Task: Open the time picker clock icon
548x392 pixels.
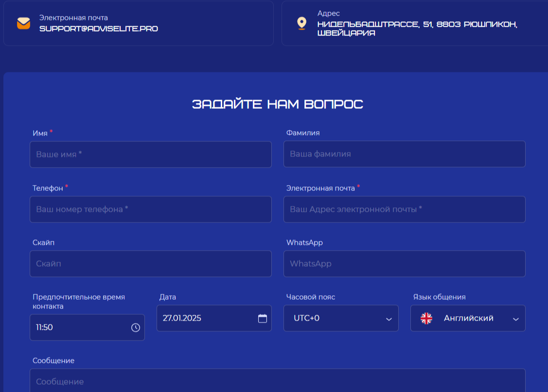Action: coord(136,327)
